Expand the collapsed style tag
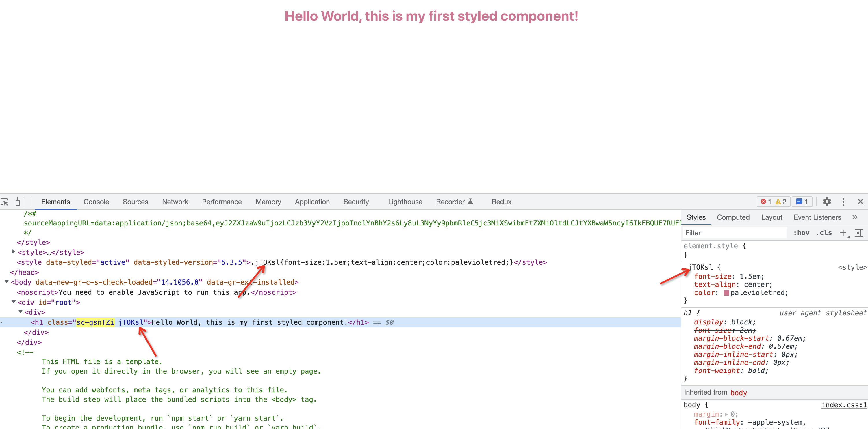The image size is (868, 429). tap(14, 252)
